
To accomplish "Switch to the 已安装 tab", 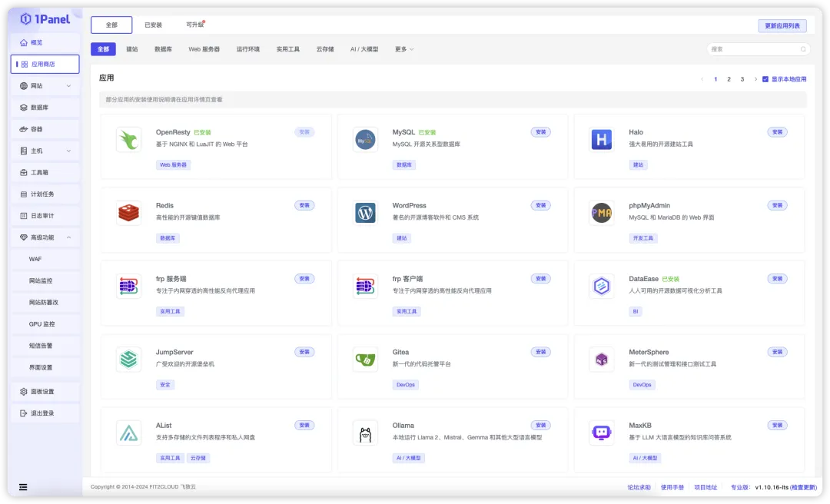I will point(153,25).
